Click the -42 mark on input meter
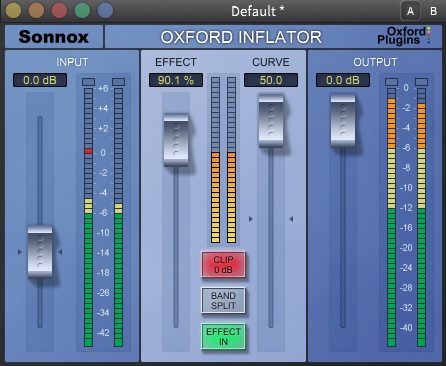This screenshot has width=446, height=366. (103, 333)
